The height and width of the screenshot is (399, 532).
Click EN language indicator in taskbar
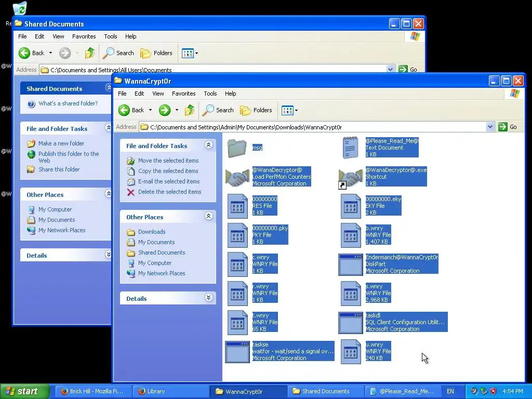[450, 392]
